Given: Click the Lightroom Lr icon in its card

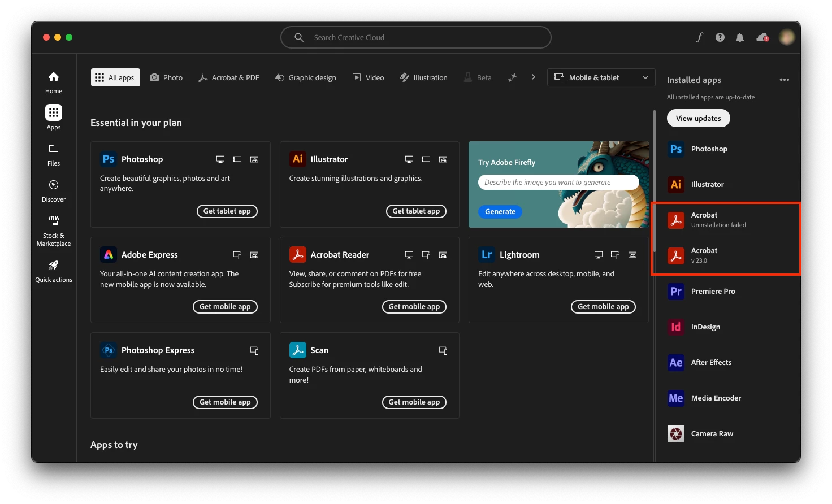Looking at the screenshot, I should click(x=487, y=255).
